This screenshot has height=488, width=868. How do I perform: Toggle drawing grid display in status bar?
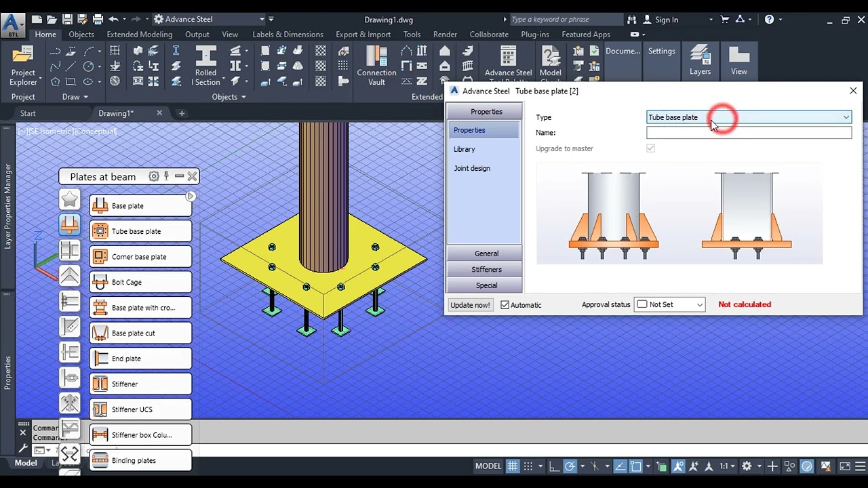[x=512, y=466]
